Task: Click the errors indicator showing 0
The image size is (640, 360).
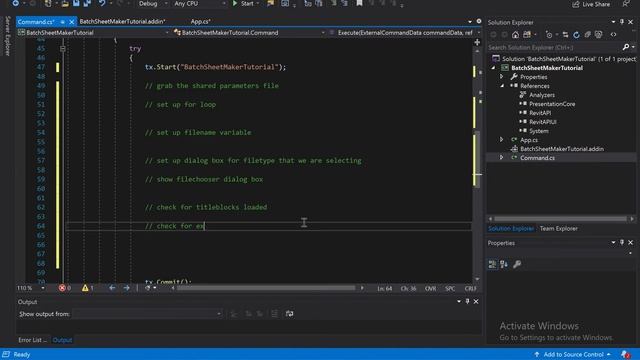Action: click(x=65, y=288)
